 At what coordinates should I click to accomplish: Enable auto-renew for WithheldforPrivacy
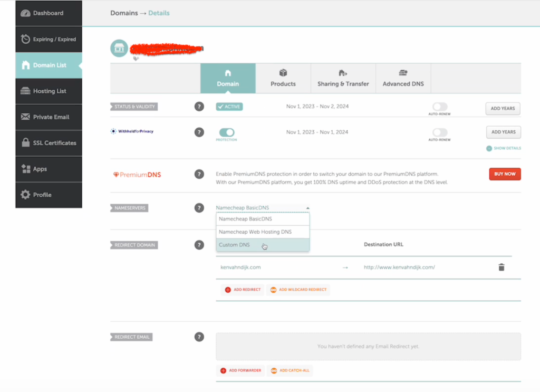click(439, 132)
